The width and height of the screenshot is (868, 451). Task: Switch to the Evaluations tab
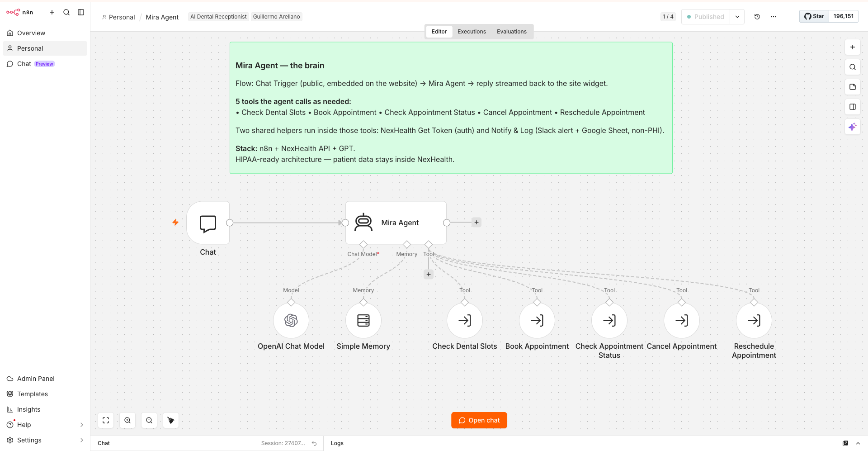(512, 32)
